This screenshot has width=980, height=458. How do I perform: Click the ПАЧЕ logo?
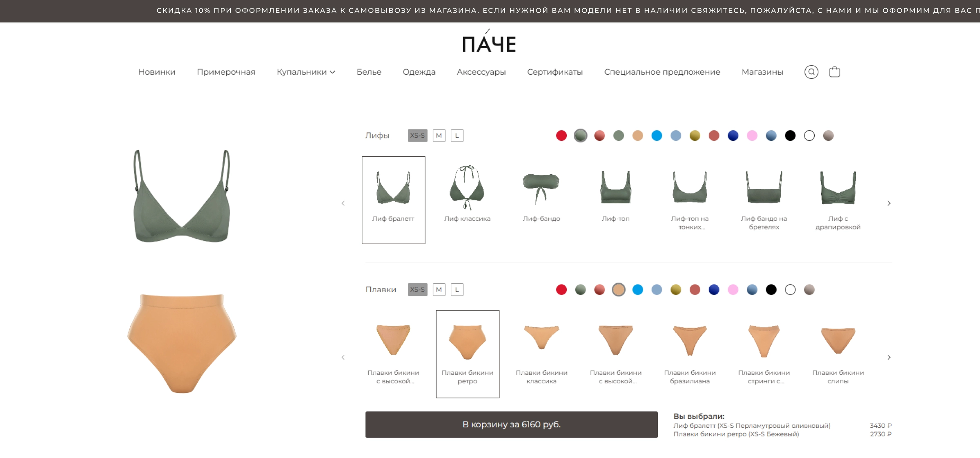click(489, 42)
